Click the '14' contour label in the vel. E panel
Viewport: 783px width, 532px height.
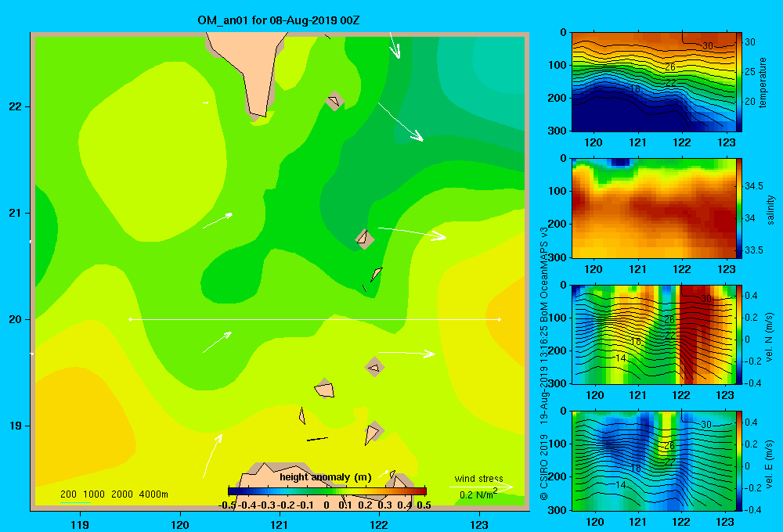pos(620,484)
